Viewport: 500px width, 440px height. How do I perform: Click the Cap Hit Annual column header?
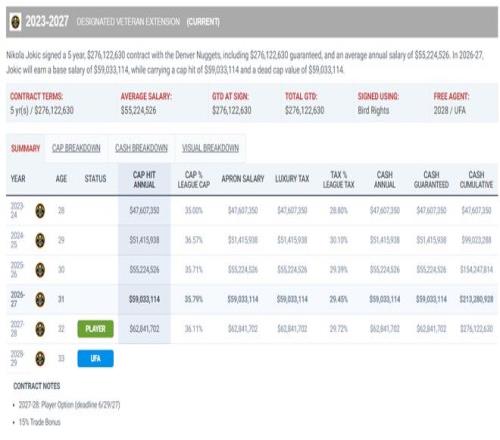144,179
